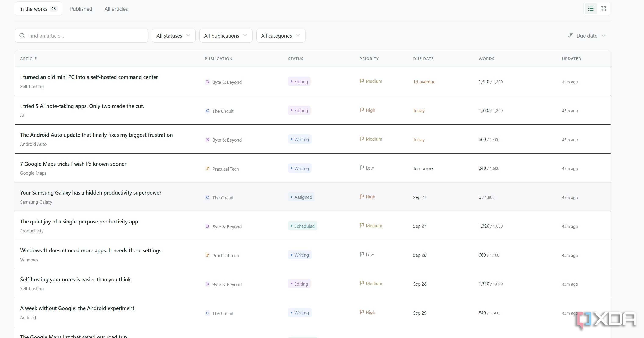Click the 840 / 1,600 words in Google Maps row
This screenshot has width=644, height=338.
pyautogui.click(x=489, y=168)
